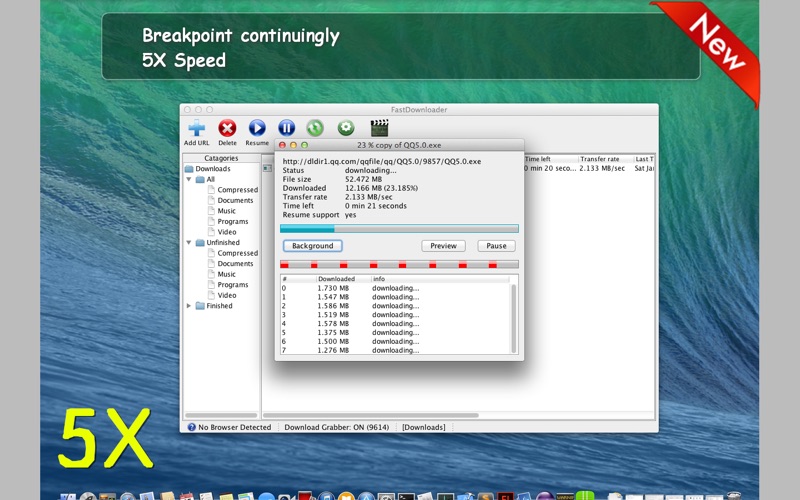This screenshot has width=800, height=500.
Task: Click the red Delete icon
Action: [x=227, y=128]
